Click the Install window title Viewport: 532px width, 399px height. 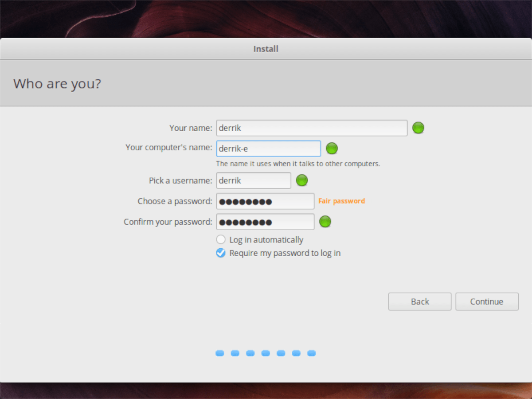pos(266,49)
